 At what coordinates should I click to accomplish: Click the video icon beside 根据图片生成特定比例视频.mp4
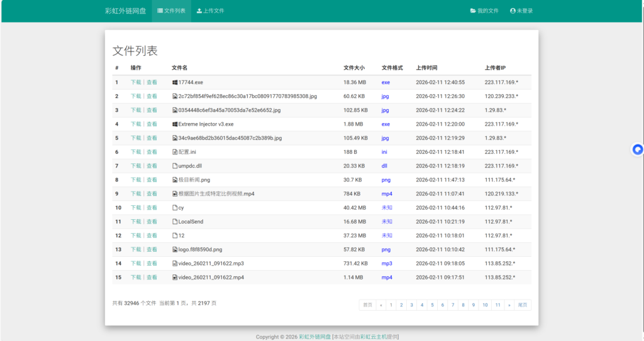pos(175,194)
